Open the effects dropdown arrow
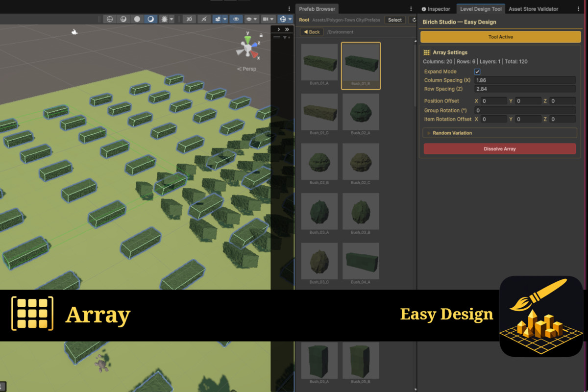 225,19
